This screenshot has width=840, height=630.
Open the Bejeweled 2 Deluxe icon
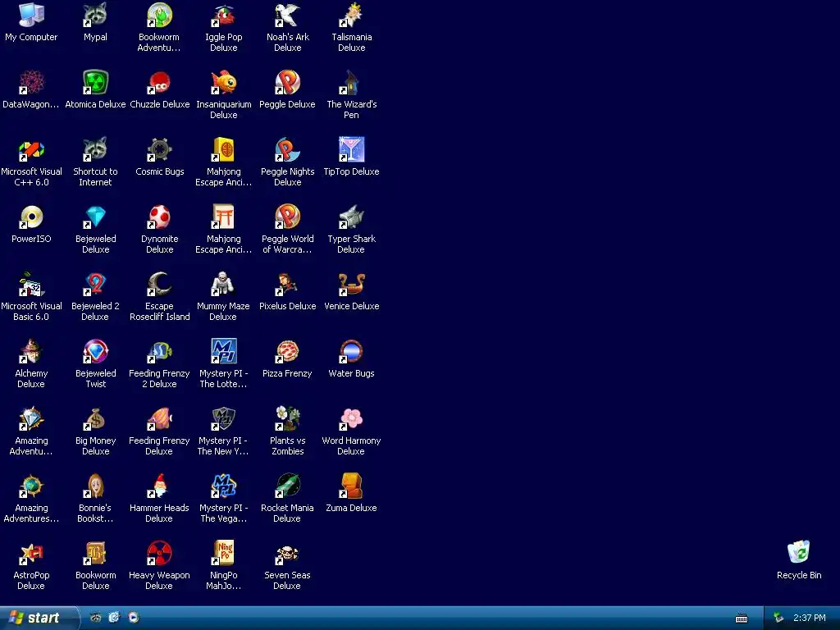tap(95, 284)
